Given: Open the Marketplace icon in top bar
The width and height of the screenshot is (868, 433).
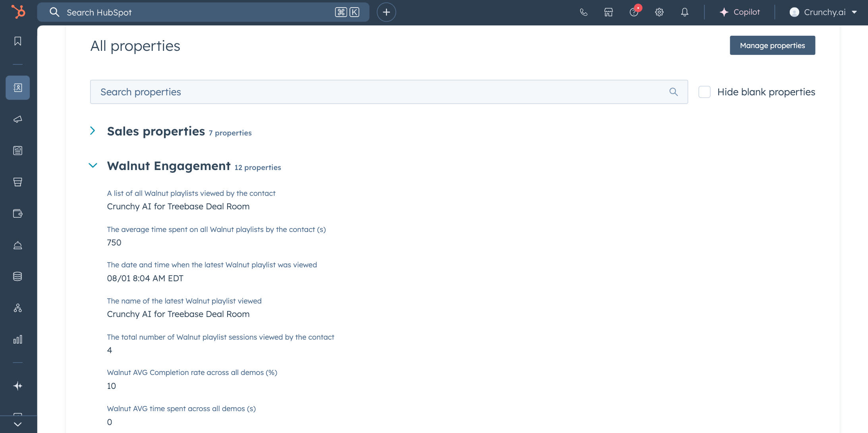Looking at the screenshot, I should [x=608, y=12].
